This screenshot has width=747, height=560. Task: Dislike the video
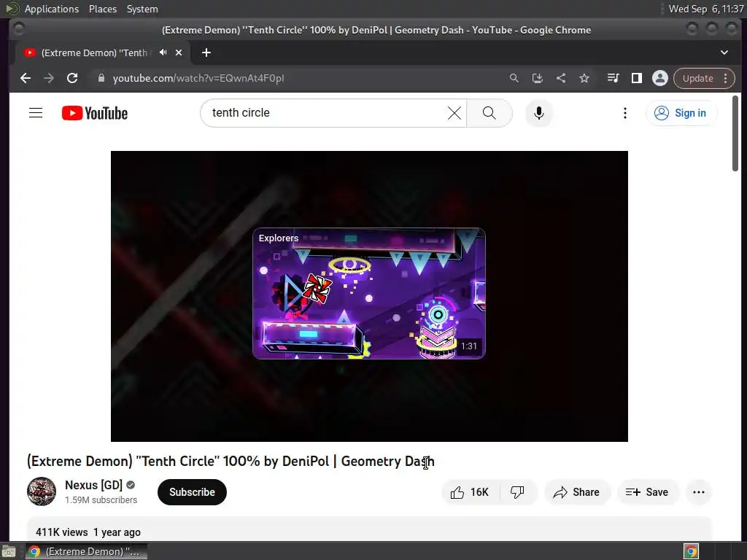(x=517, y=492)
